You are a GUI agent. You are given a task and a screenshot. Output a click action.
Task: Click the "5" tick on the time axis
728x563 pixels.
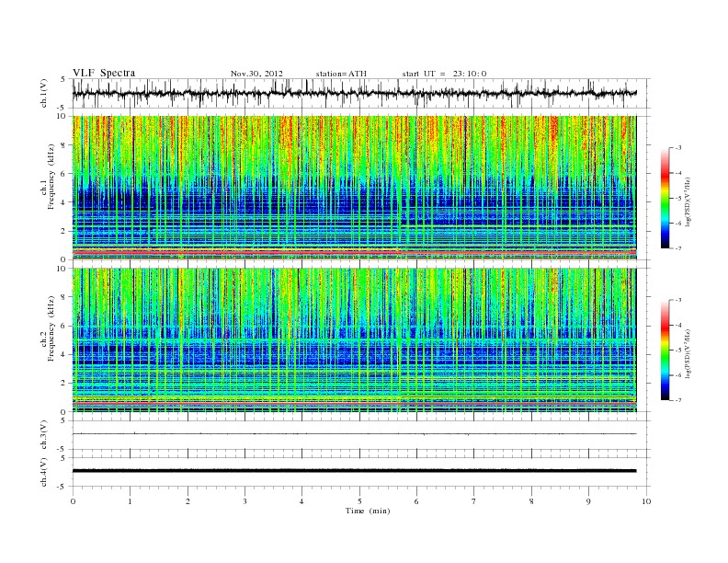pyautogui.click(x=359, y=501)
